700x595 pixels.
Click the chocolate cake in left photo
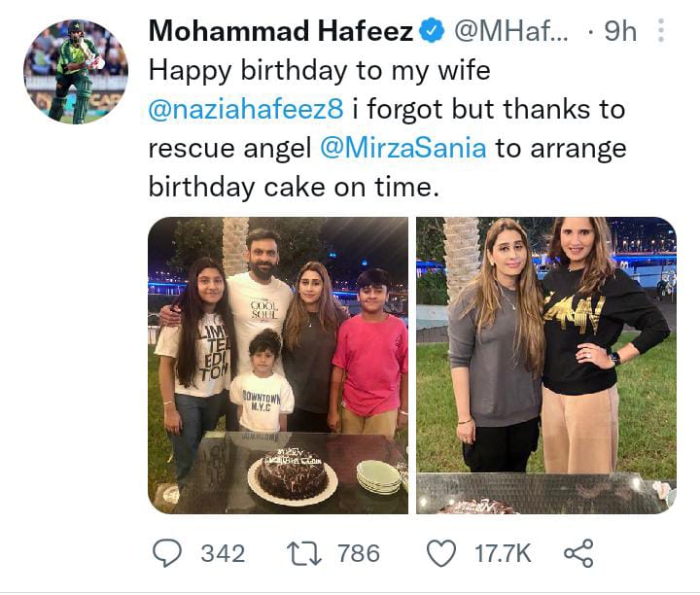[292, 474]
